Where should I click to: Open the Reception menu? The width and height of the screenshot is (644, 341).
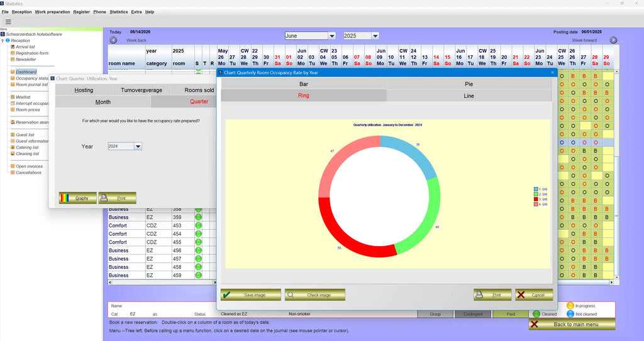pos(22,12)
